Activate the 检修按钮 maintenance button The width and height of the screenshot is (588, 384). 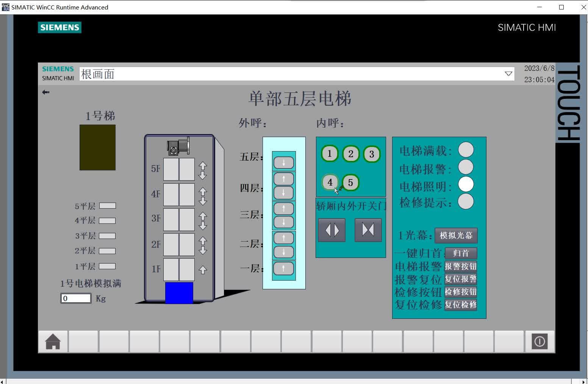[460, 292]
